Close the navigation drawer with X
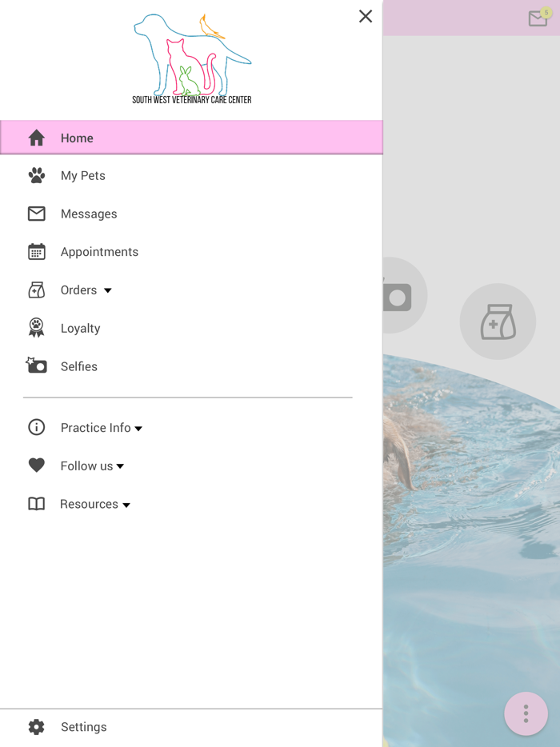560x747 pixels. coord(366,16)
